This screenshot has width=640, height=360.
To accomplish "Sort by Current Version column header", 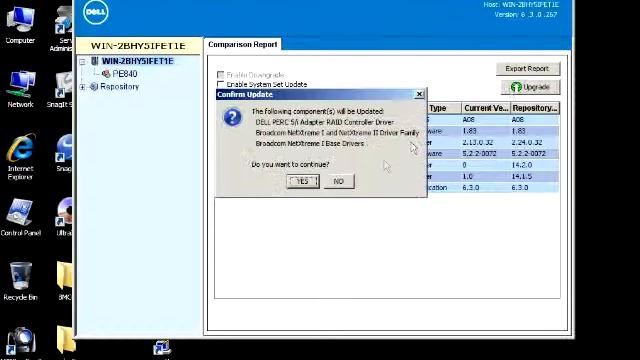I will [486, 108].
